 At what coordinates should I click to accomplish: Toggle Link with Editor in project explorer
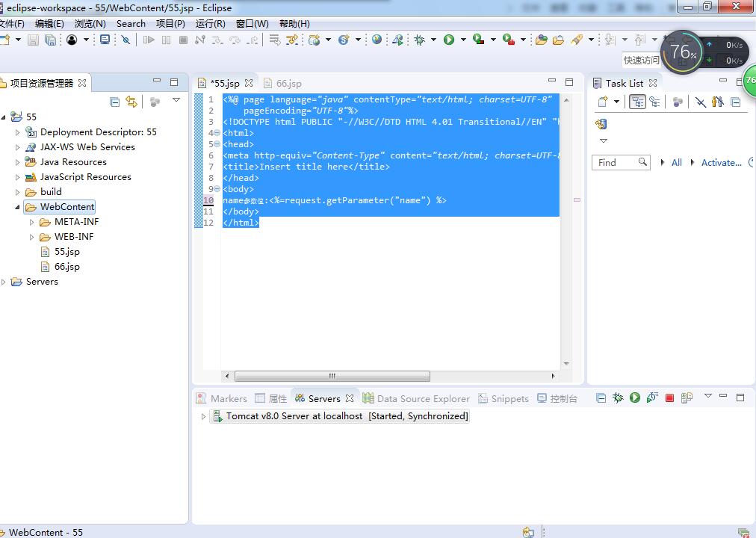pyautogui.click(x=131, y=102)
